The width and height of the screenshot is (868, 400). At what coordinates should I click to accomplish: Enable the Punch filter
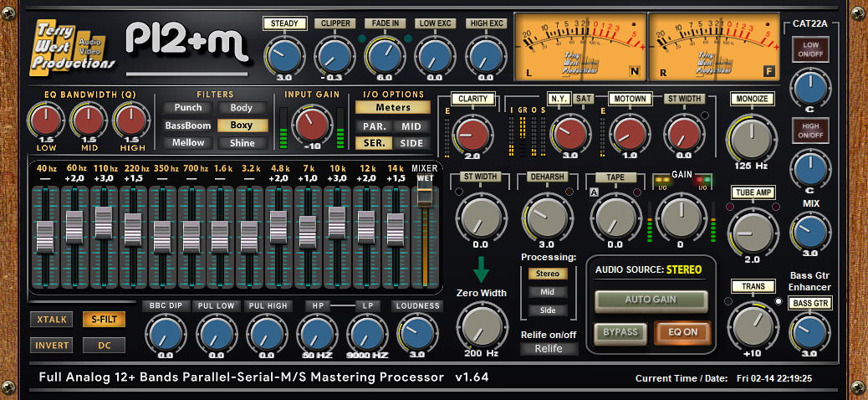tap(188, 107)
